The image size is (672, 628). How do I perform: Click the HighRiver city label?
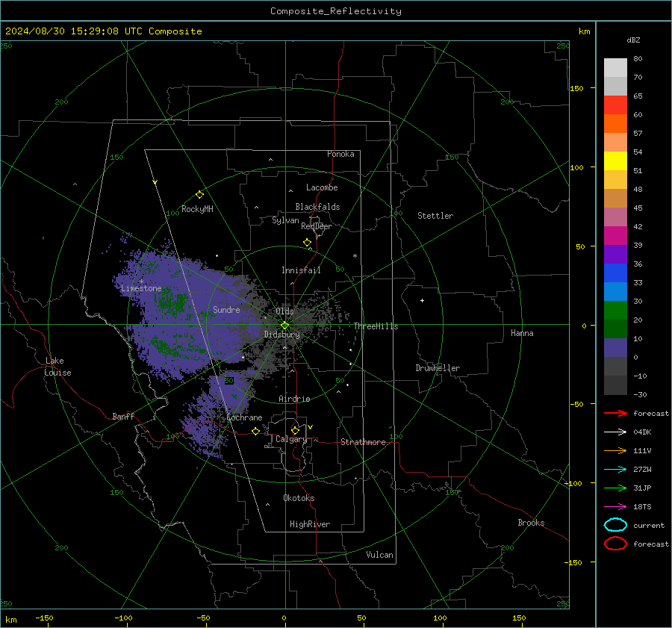pos(310,524)
